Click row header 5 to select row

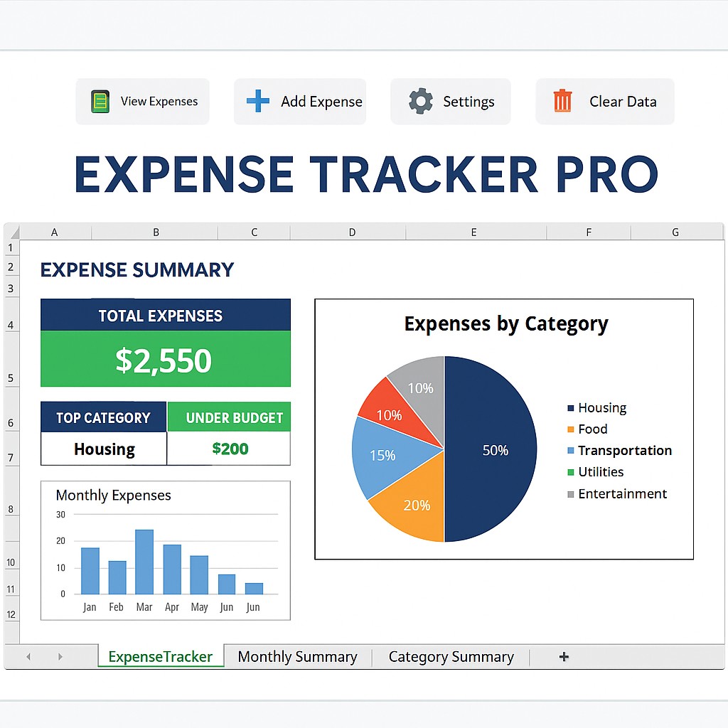(11, 378)
